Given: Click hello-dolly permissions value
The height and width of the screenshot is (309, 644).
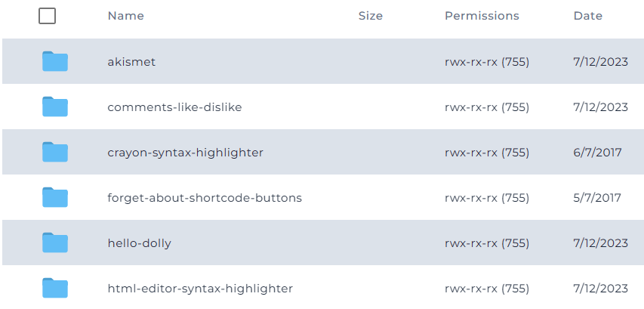Looking at the screenshot, I should 486,243.
